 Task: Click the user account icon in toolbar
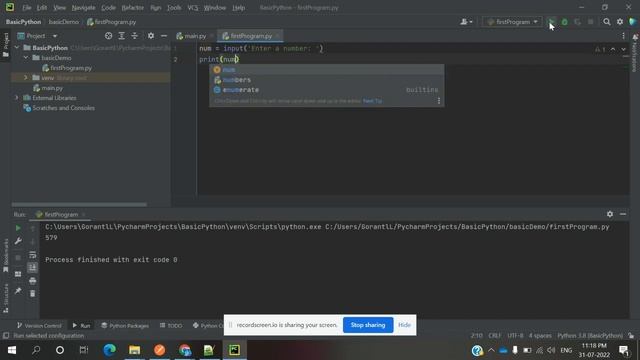click(466, 22)
